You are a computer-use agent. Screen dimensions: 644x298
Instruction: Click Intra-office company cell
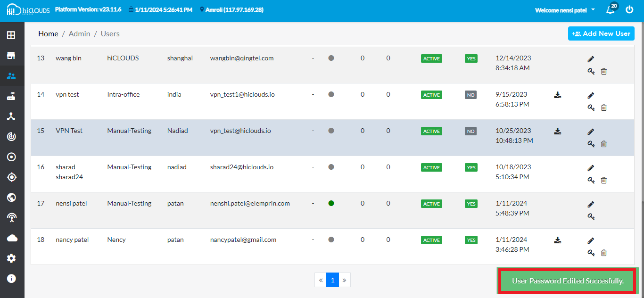[124, 94]
